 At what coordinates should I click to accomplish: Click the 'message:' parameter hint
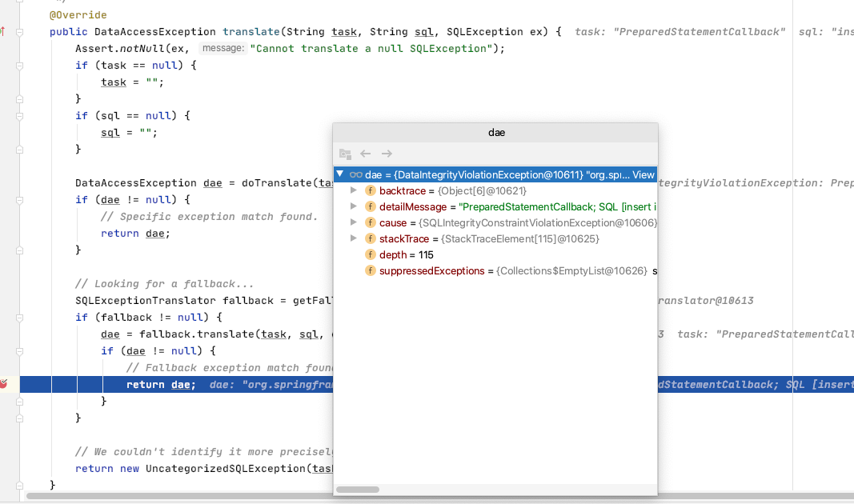click(223, 49)
